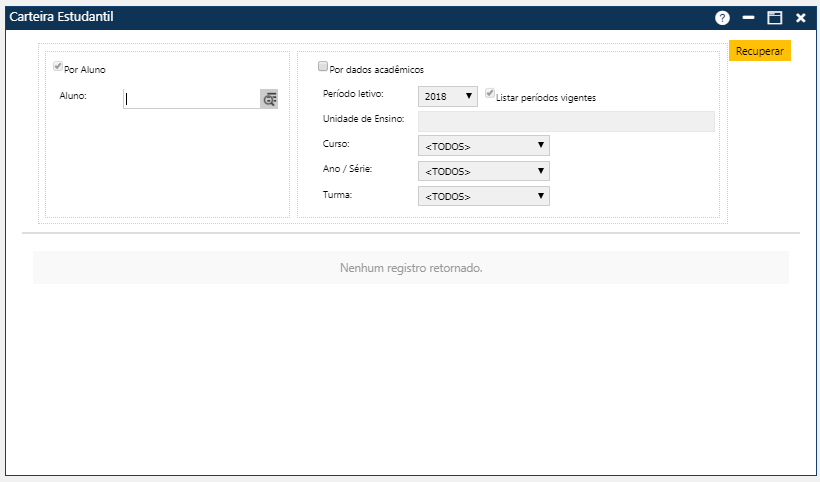Minimize the Carteira Estudantil window
This screenshot has height=482, width=820.
[x=748, y=18]
